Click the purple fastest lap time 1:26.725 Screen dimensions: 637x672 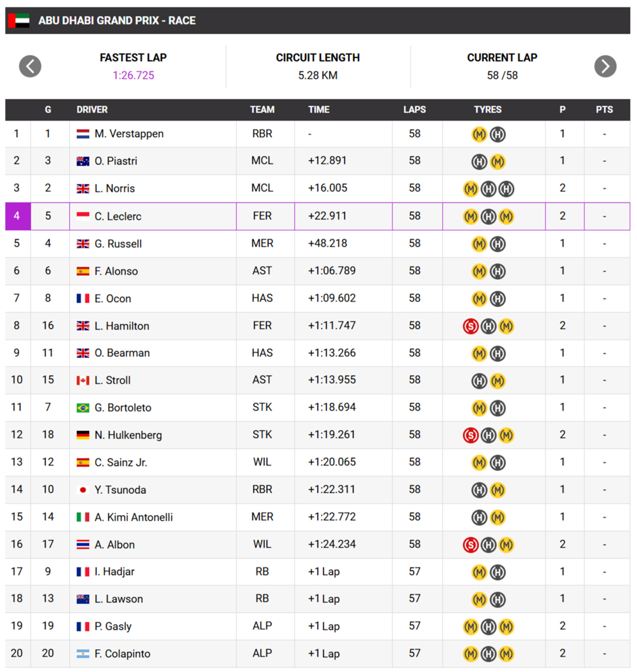pos(133,75)
